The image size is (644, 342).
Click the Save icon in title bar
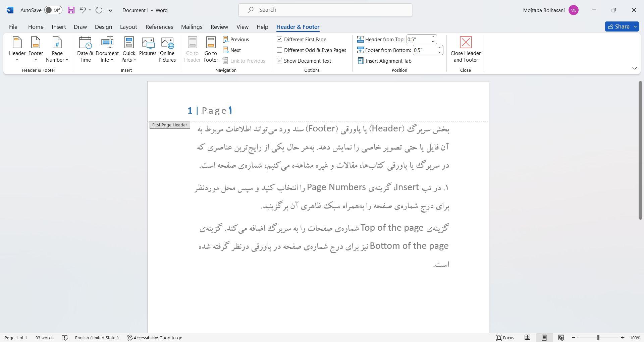(71, 10)
